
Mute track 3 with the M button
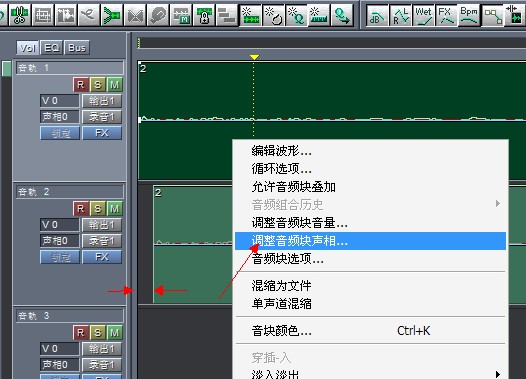(x=114, y=333)
